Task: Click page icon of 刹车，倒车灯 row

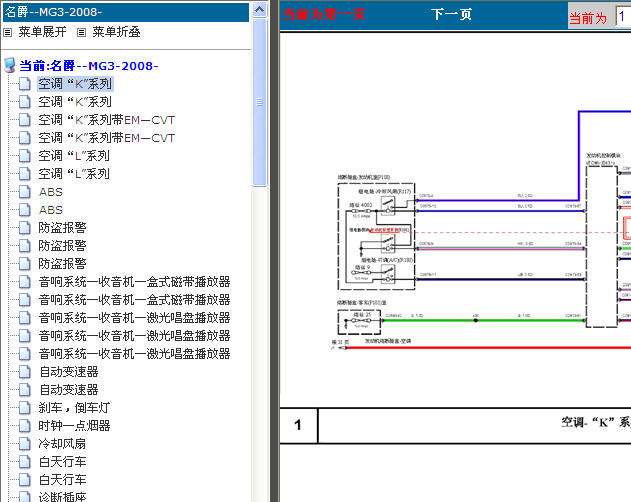Action: tap(25, 408)
